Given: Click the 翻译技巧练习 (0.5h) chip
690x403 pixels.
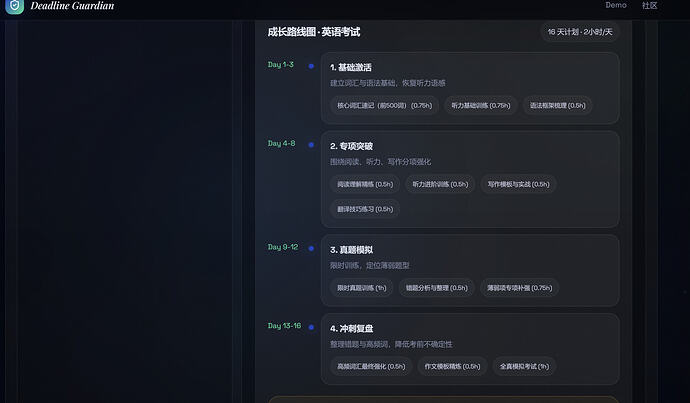Looking at the screenshot, I should point(365,209).
